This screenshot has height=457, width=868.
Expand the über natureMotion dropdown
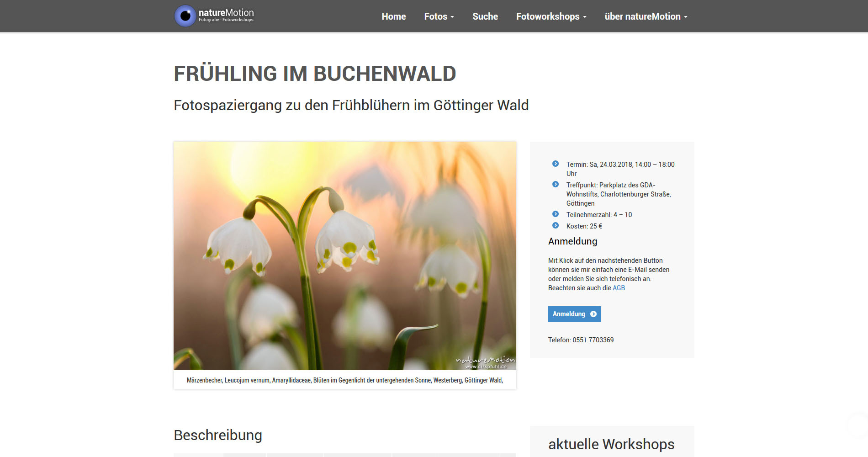coord(646,16)
